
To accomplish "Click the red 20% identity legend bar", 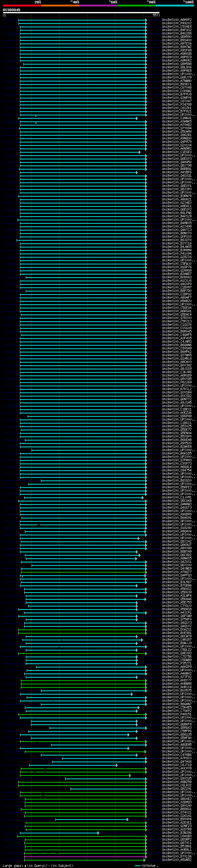I will (22, 6).
